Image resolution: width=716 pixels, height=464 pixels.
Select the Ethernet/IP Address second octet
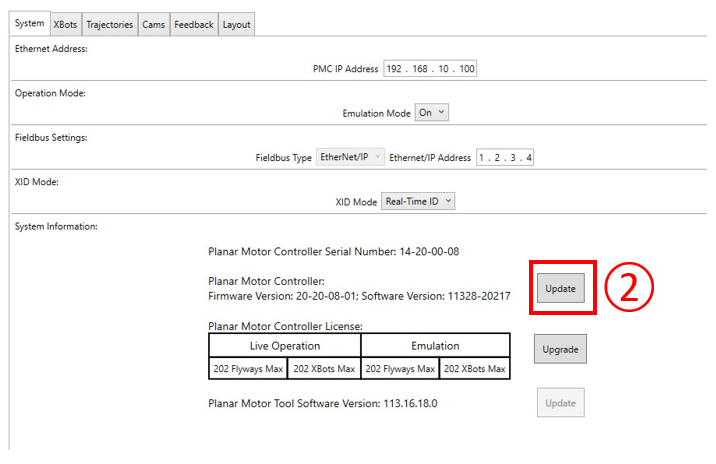498,157
